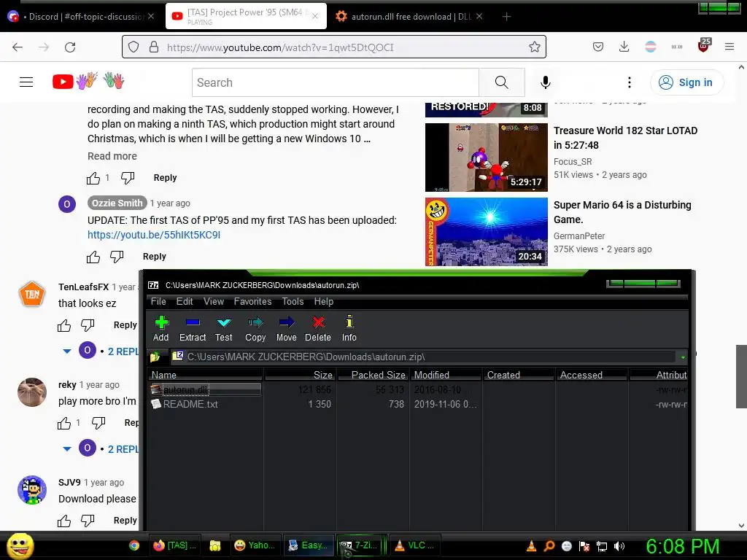Open the Firefox downloads panel

click(x=624, y=47)
